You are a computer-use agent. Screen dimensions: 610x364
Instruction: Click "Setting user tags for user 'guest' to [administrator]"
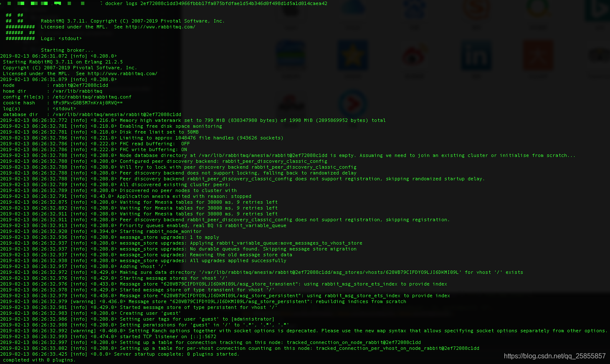pos(197,319)
